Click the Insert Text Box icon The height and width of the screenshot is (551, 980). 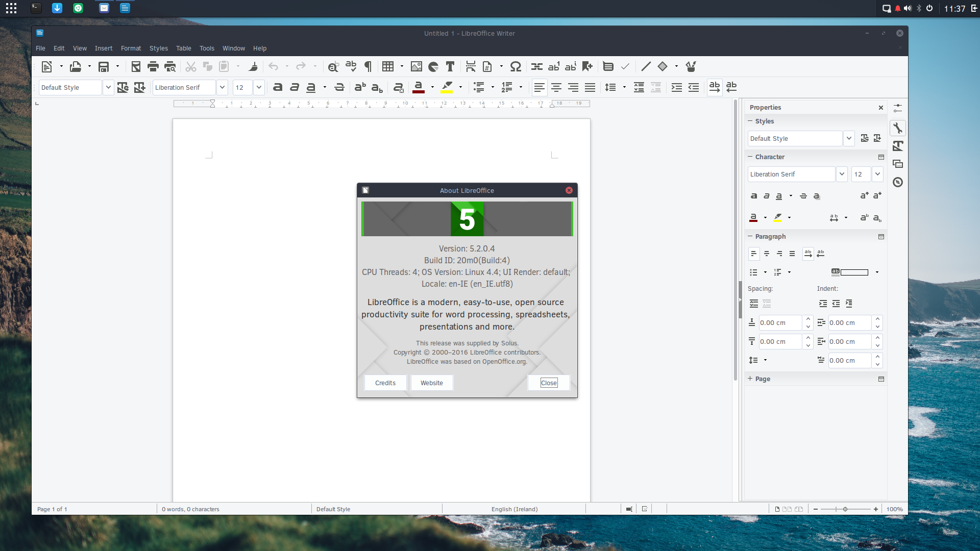tap(450, 66)
